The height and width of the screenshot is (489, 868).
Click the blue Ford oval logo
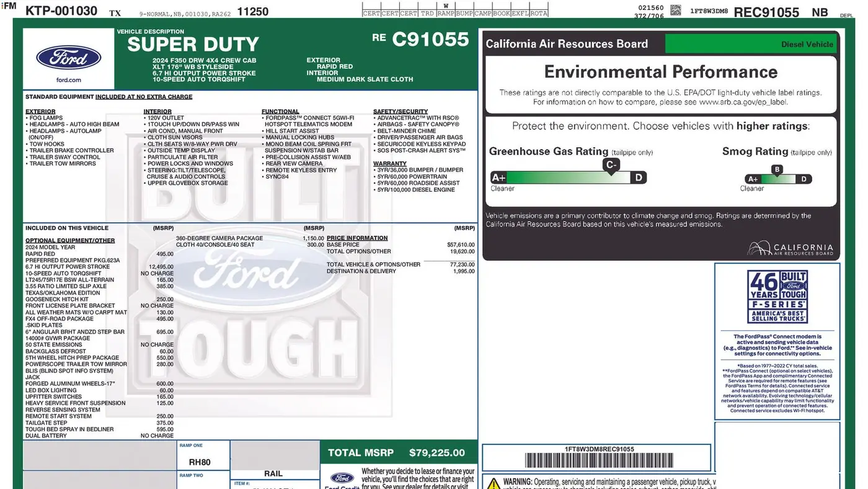[68, 58]
